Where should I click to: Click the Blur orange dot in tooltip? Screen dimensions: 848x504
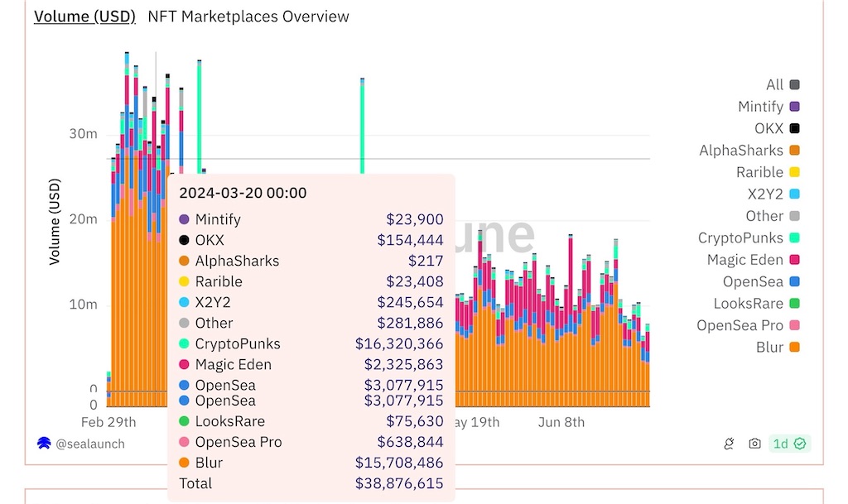point(184,463)
